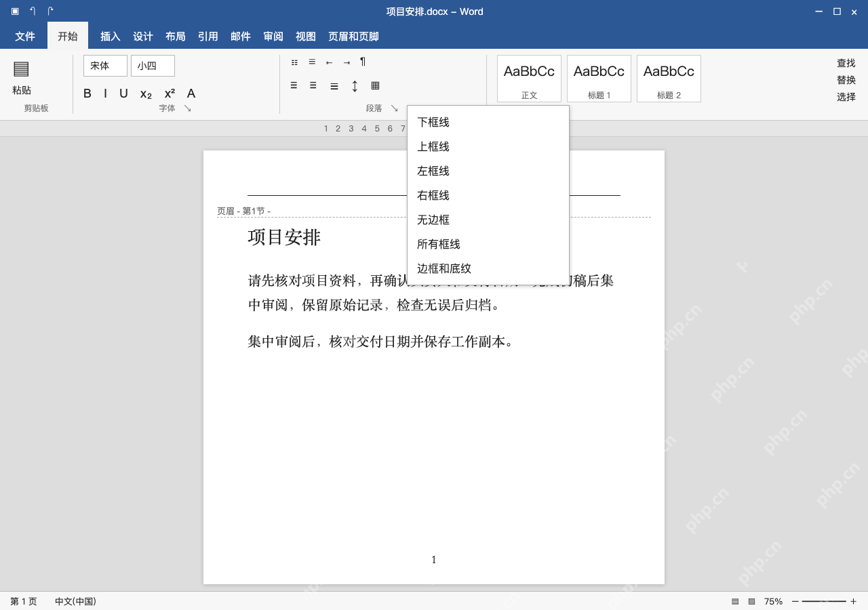Open the 文件 tab
The width and height of the screenshot is (868, 610).
coord(25,36)
